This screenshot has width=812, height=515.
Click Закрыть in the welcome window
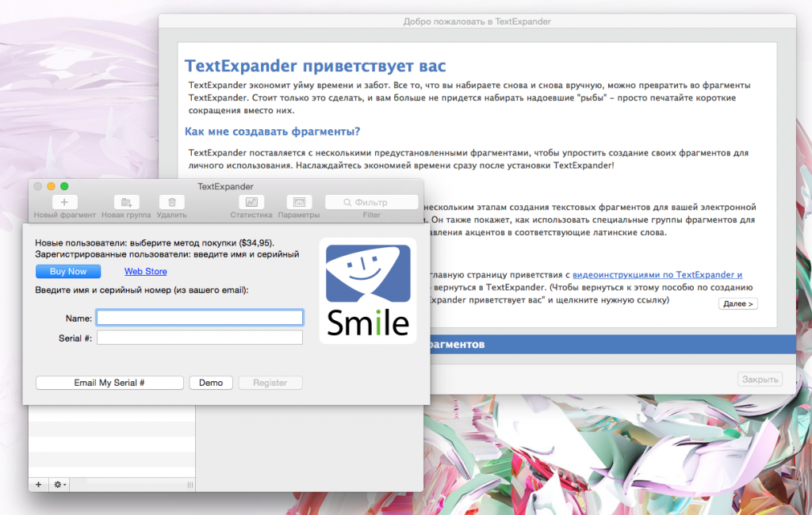(760, 380)
